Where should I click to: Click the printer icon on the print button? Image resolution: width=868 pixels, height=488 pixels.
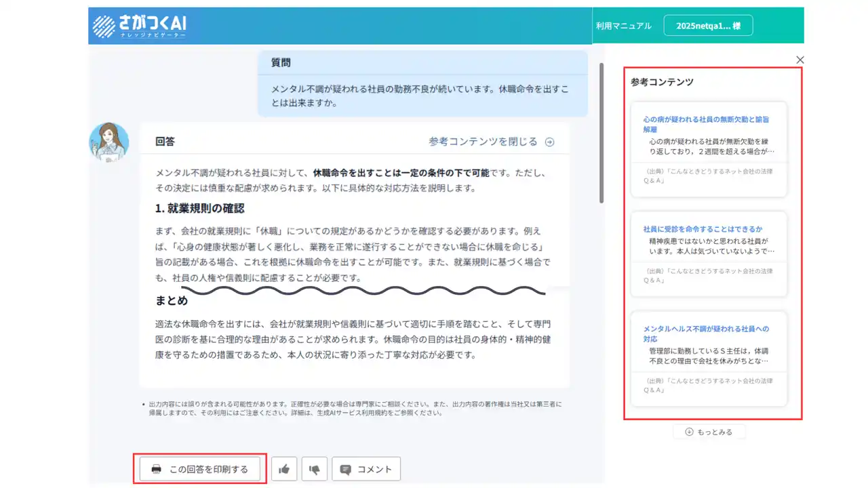[156, 469]
